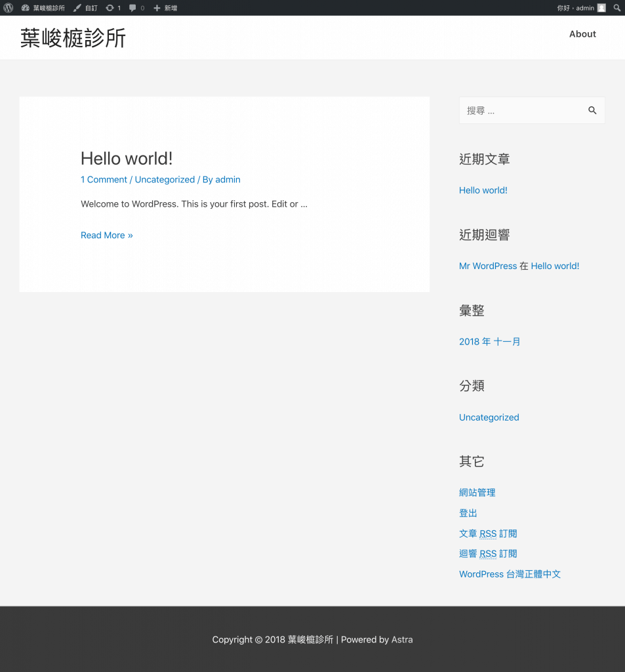
Task: Click the 葉峻榳診所 site title in header
Action: point(73,38)
